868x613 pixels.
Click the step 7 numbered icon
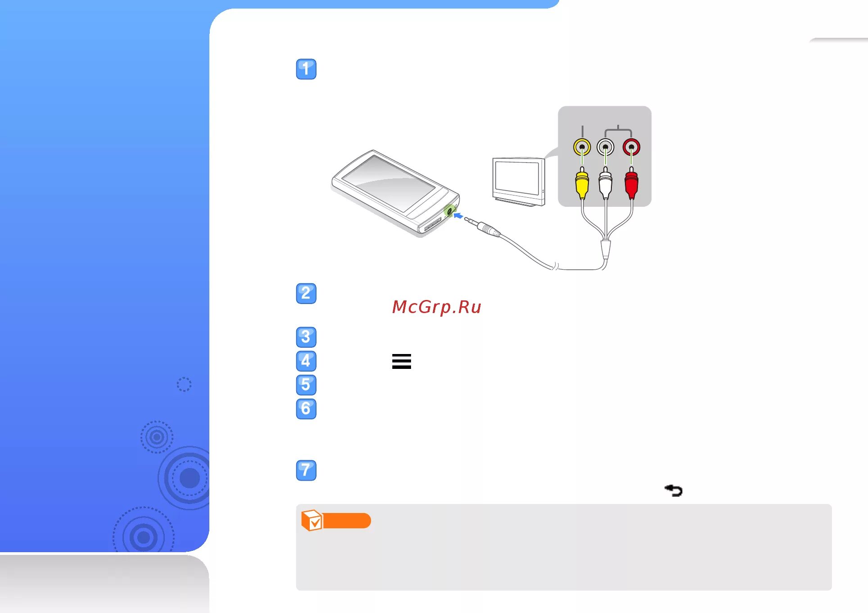[x=306, y=470]
